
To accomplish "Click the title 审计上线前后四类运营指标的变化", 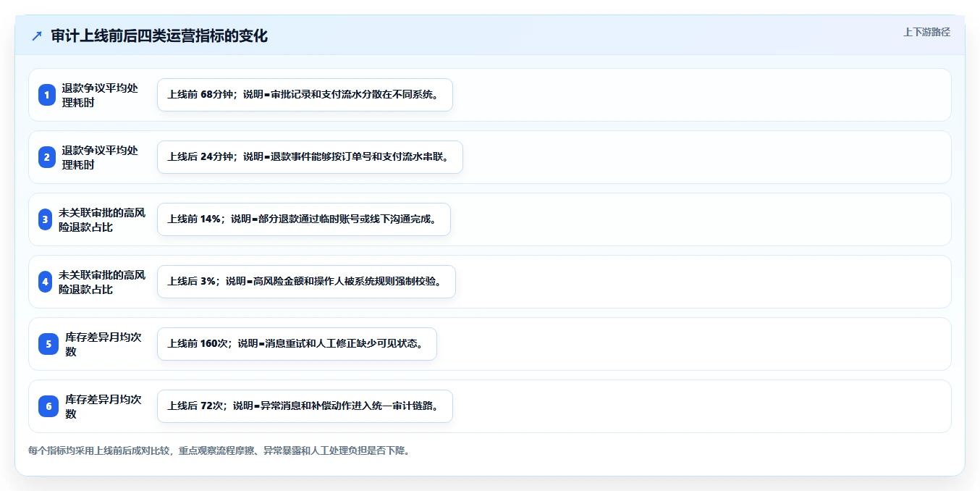I will pos(159,36).
